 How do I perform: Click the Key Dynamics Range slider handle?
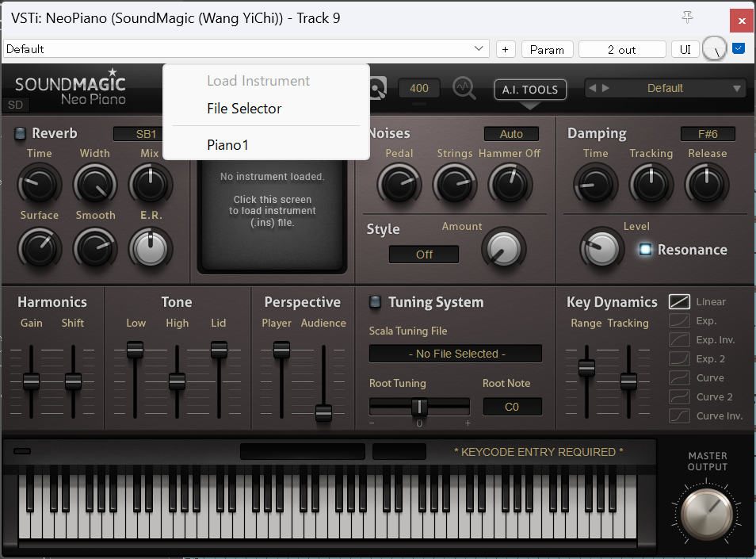(x=586, y=368)
